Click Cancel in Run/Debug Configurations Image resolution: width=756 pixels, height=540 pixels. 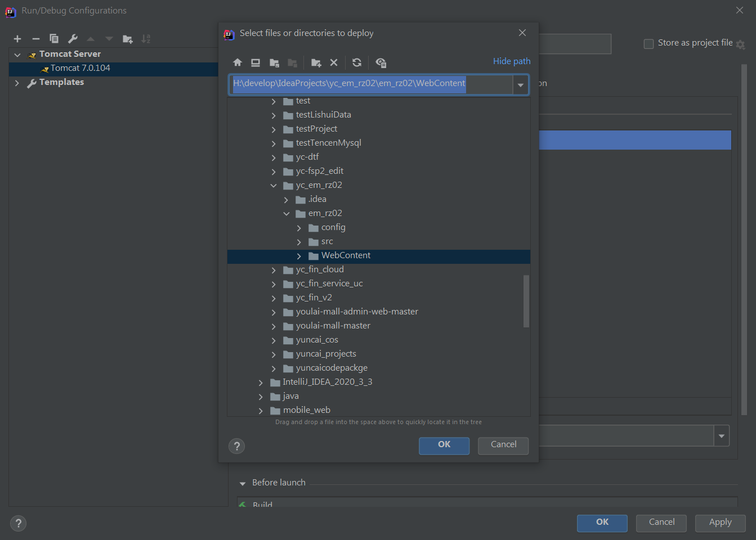point(661,523)
